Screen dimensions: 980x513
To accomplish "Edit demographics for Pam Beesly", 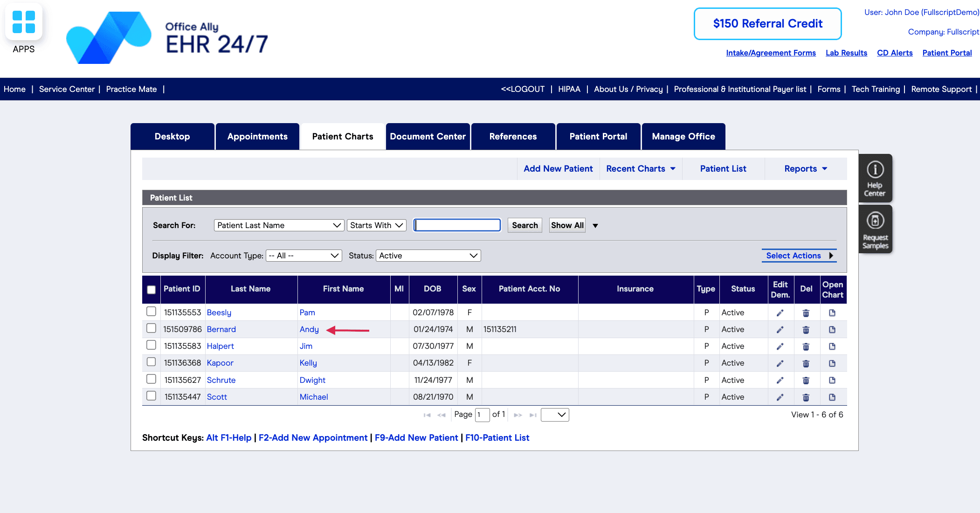I will [x=780, y=312].
